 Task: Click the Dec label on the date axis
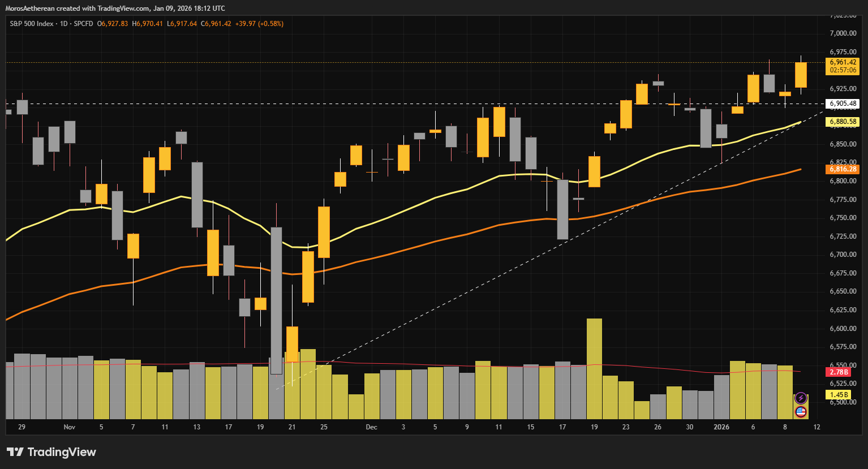pyautogui.click(x=371, y=427)
